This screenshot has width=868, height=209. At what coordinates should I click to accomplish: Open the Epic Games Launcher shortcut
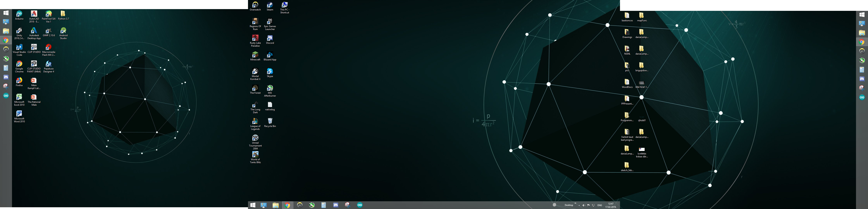tap(270, 24)
